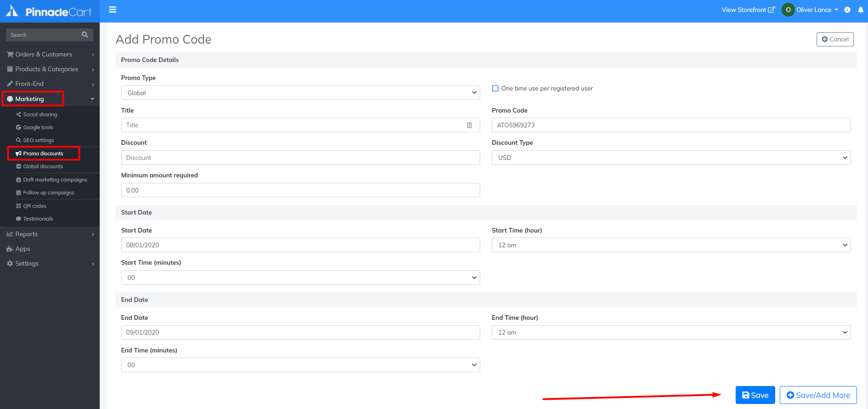Click the Products & Categories box icon
The image size is (868, 409).
point(10,69)
